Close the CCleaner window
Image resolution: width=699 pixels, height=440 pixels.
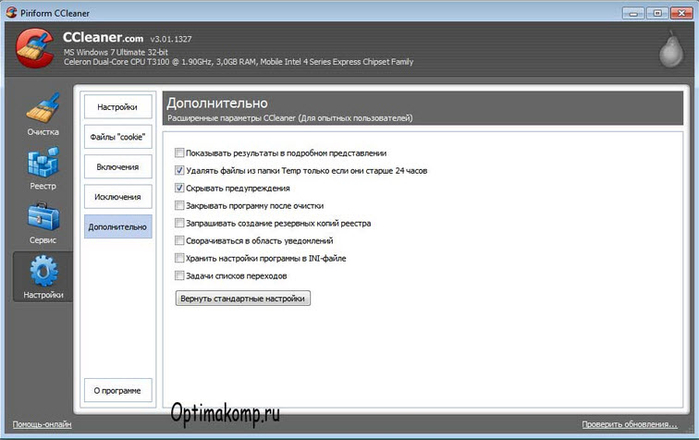click(x=681, y=13)
